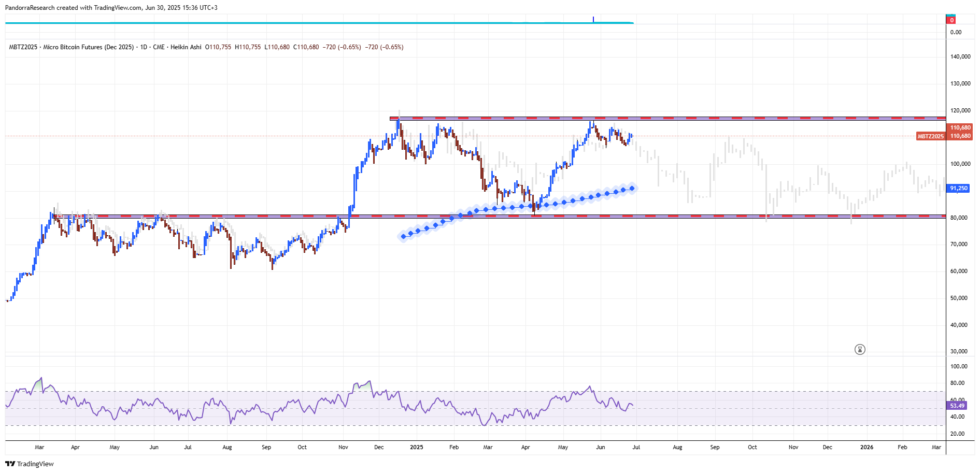Image resolution: width=980 pixels, height=473 pixels.
Task: Click the hourglass icon near the 30,000 level
Action: click(860, 350)
